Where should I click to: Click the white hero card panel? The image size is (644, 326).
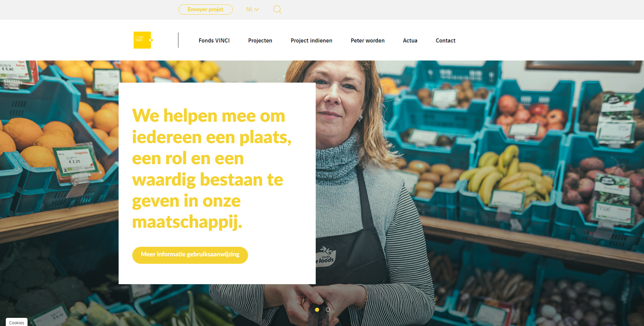pyautogui.click(x=217, y=183)
